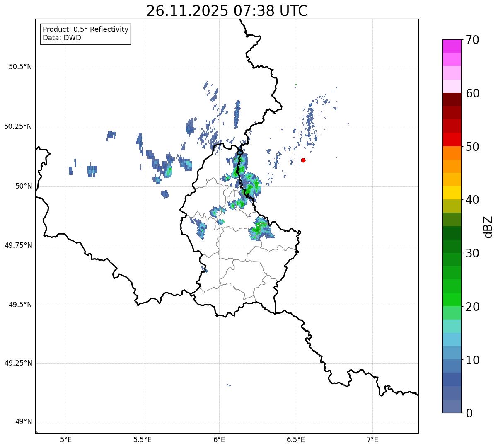498x448 pixels.
Task: Click the colorbar value 60
Action: 472,93
